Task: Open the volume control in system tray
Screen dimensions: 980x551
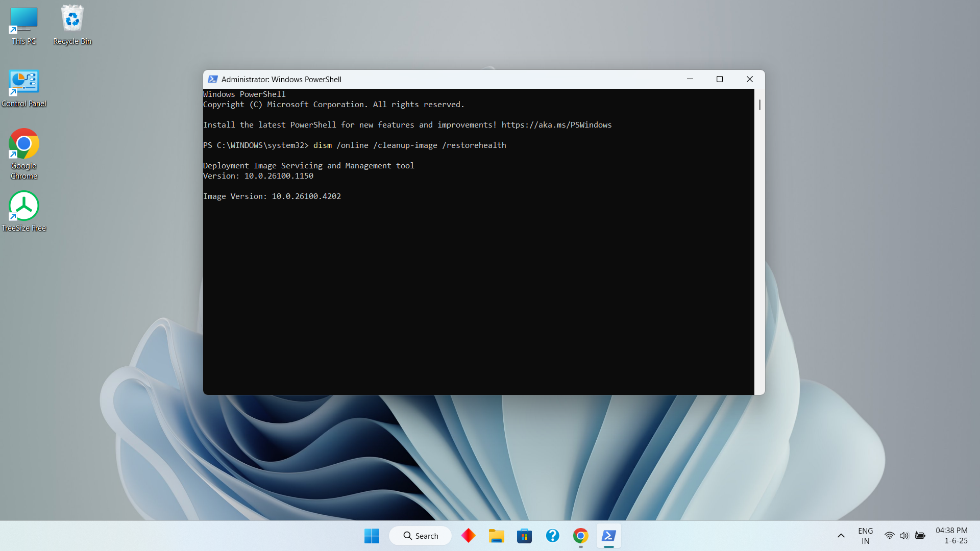Action: [x=904, y=536]
